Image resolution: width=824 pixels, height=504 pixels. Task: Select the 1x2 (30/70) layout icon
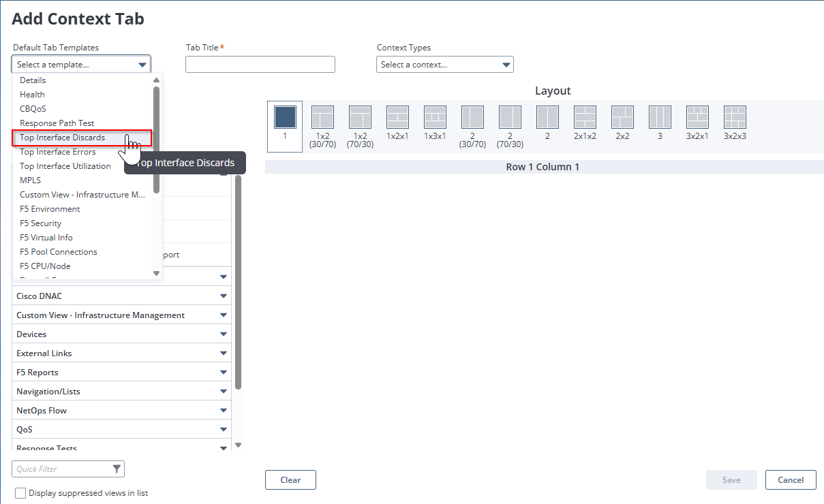pos(322,117)
